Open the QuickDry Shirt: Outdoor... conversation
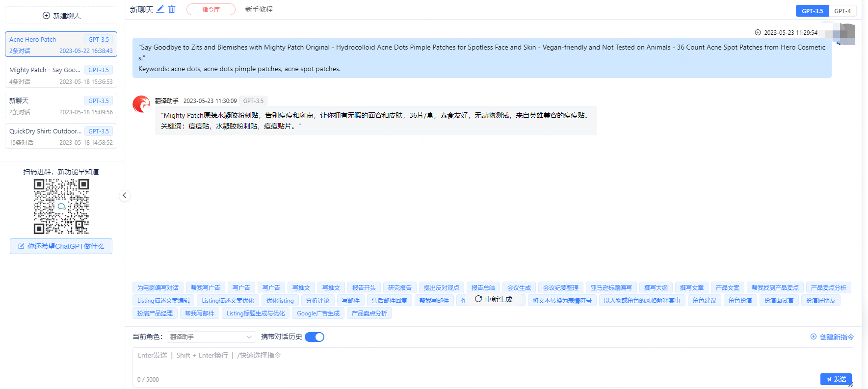 61,136
